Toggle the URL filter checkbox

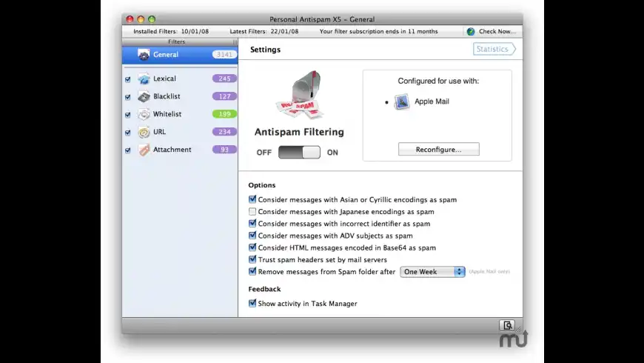128,133
